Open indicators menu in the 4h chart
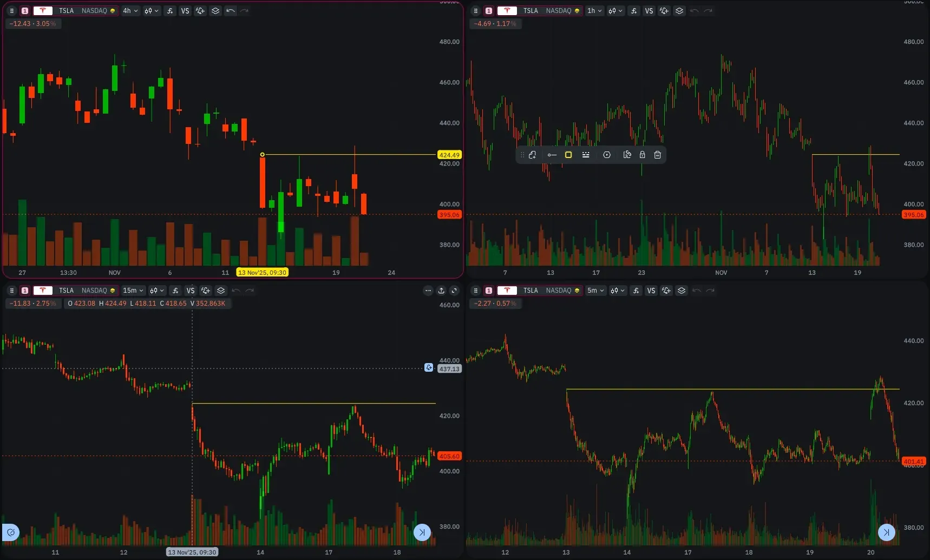The width and height of the screenshot is (930, 560). pos(170,11)
